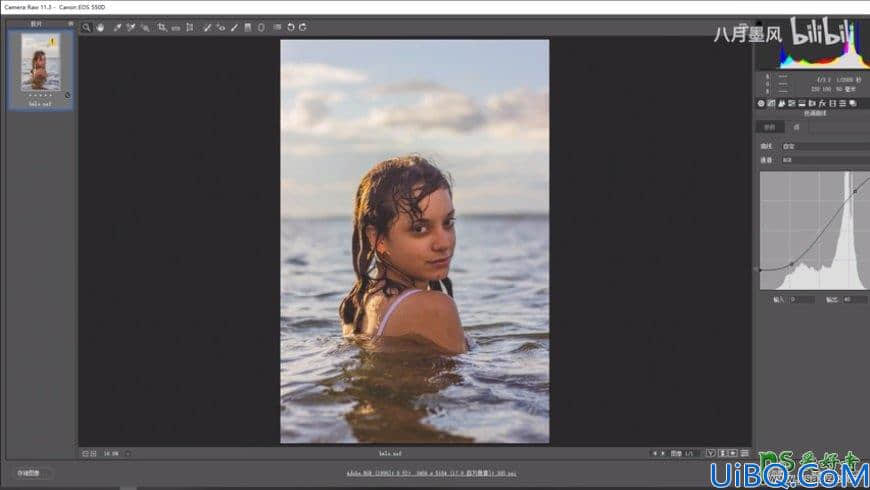Open the Snapshots panel tab
870x490 pixels.
853,103
